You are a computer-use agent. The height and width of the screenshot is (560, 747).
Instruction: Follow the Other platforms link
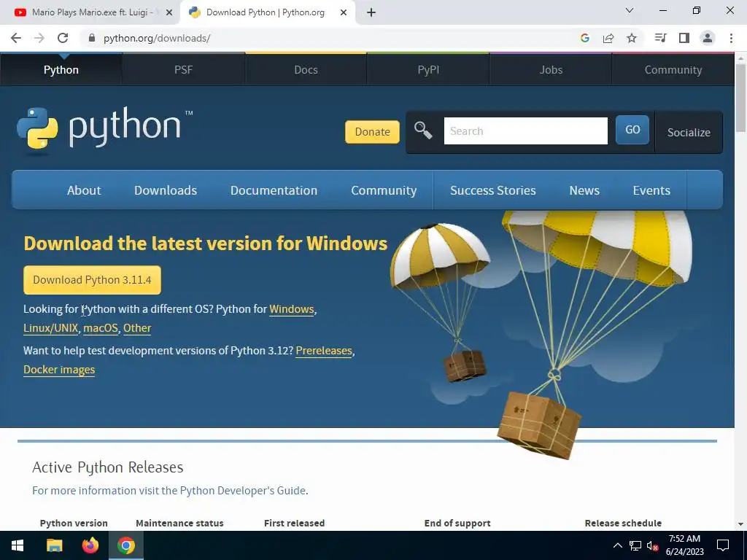(x=137, y=328)
